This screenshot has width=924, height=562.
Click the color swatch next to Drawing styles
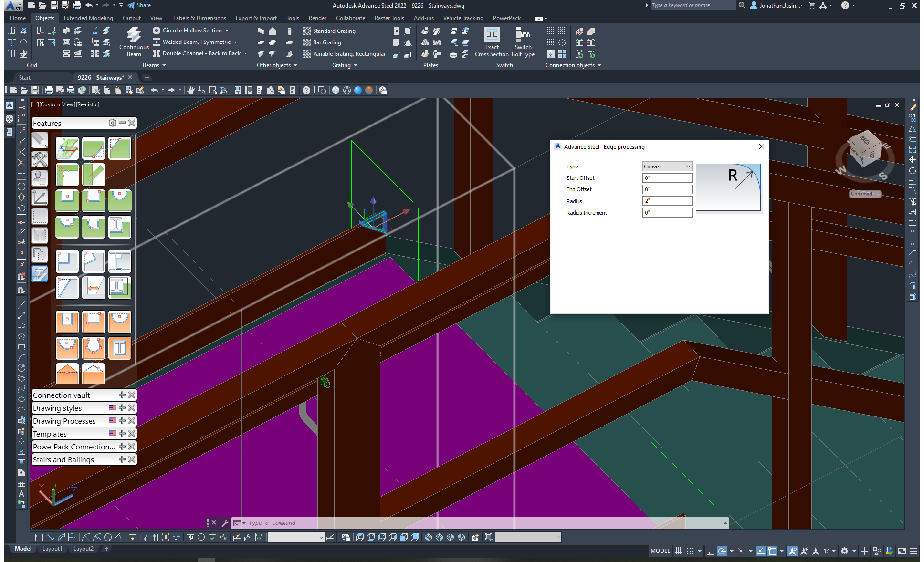[x=112, y=407]
